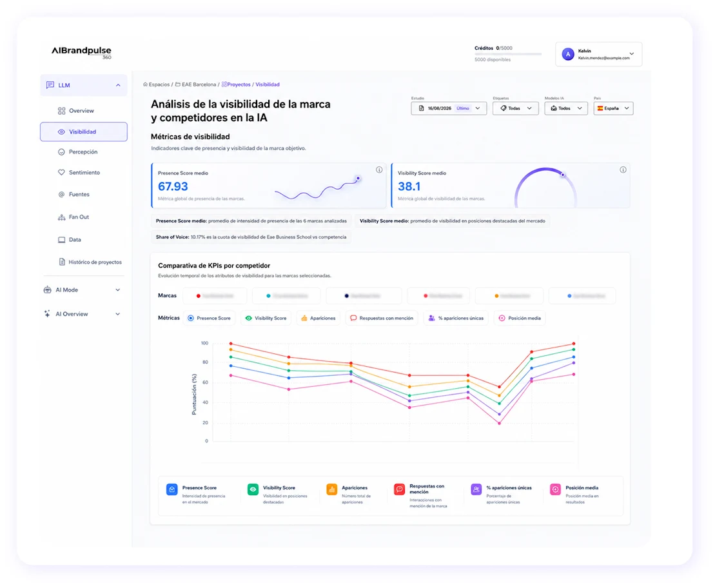Image resolution: width=715 pixels, height=588 pixels.
Task: Open the Estudio date dropdown 16/08/2026
Action: pyautogui.click(x=449, y=108)
